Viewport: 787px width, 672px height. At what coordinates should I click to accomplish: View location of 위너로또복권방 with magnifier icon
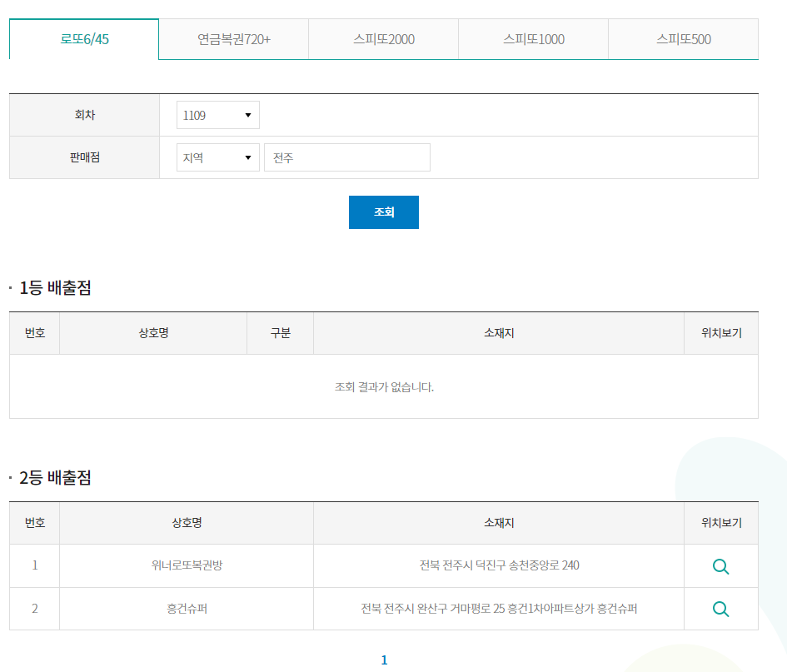pyautogui.click(x=720, y=566)
